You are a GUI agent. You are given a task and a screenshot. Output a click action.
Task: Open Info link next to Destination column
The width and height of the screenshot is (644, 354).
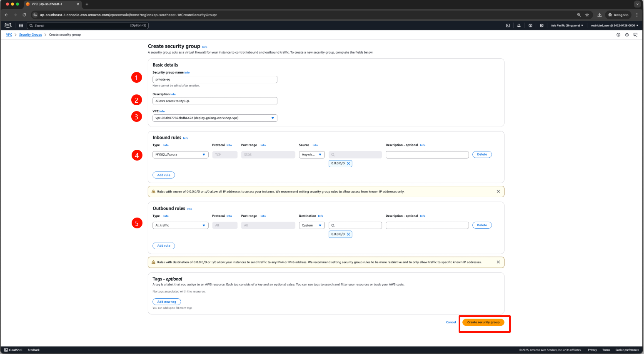coord(320,216)
